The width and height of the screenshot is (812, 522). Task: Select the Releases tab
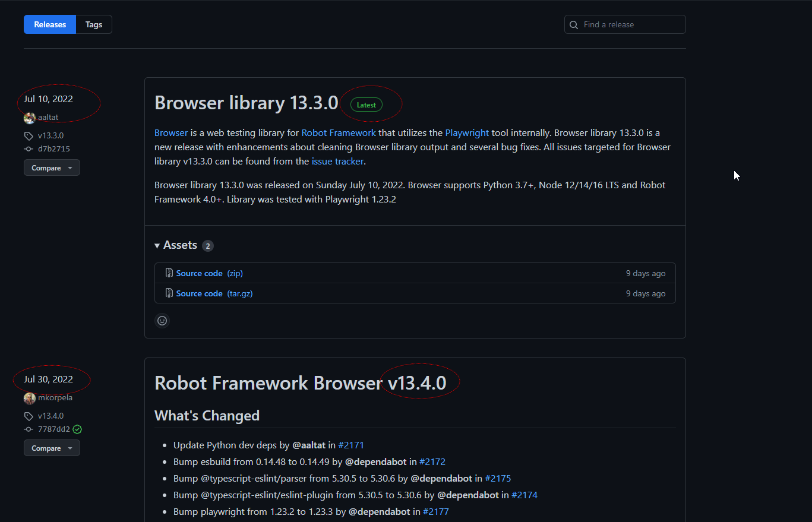click(49, 24)
